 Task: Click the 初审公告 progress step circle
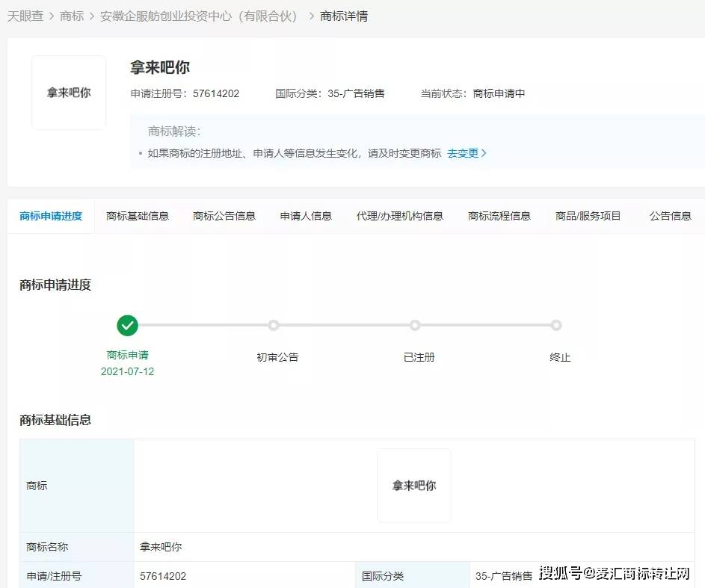pos(274,325)
